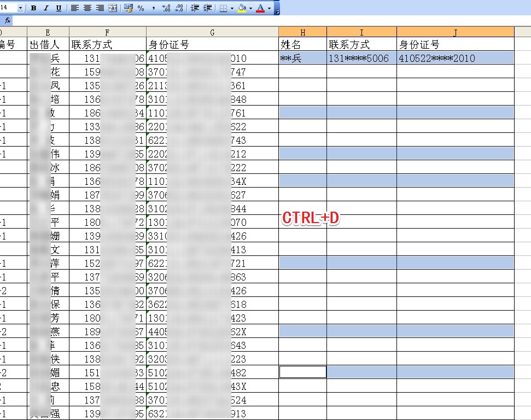This screenshot has width=531, height=420.
Task: Toggle underline formatting
Action: [x=59, y=8]
